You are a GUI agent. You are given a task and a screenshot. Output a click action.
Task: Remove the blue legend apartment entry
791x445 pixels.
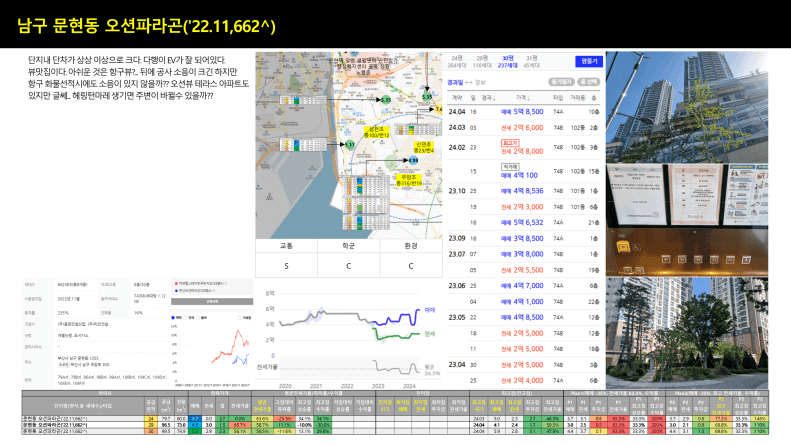[213, 291]
